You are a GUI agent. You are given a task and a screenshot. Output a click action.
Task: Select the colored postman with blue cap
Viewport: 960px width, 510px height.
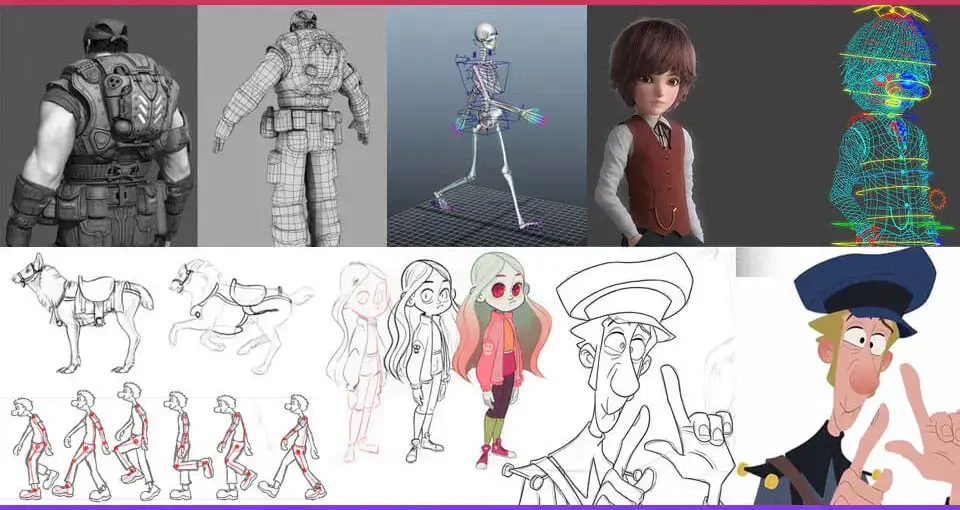(x=848, y=376)
